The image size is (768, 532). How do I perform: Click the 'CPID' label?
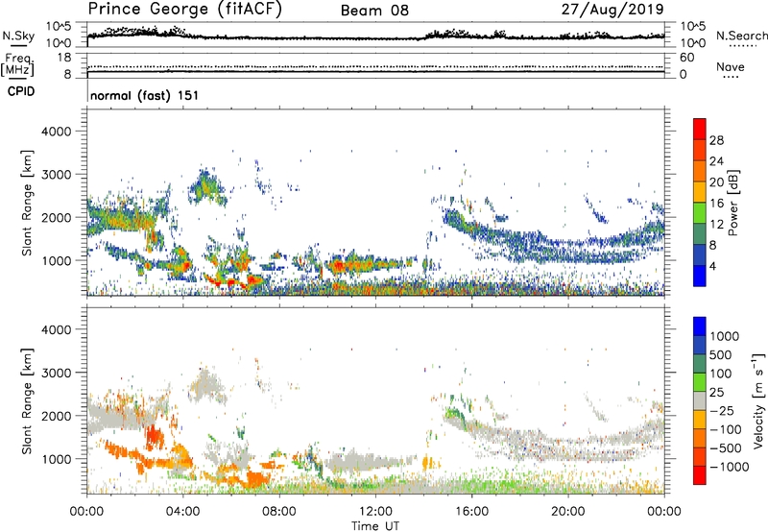coord(21,91)
